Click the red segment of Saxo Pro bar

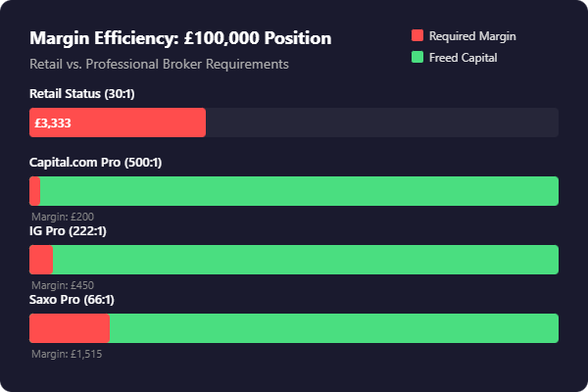point(70,328)
